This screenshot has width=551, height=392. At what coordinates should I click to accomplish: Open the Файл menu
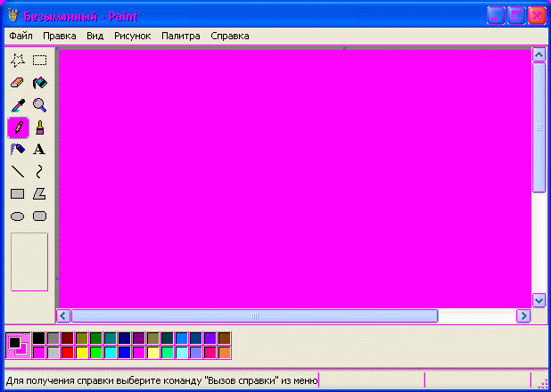[21, 36]
